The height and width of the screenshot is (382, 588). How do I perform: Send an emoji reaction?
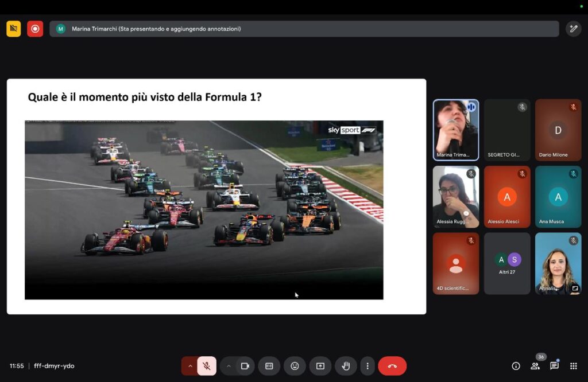(295, 366)
